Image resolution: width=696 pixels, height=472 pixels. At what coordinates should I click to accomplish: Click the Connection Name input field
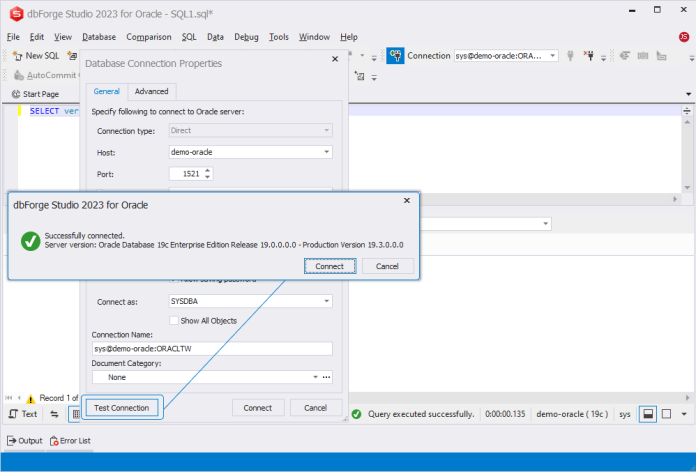[x=212, y=349]
